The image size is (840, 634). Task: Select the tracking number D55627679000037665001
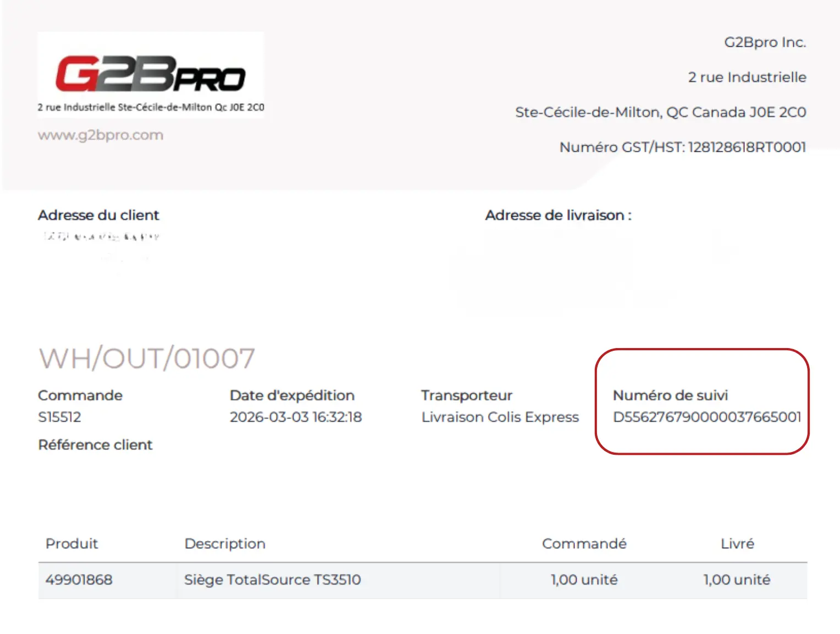point(707,417)
